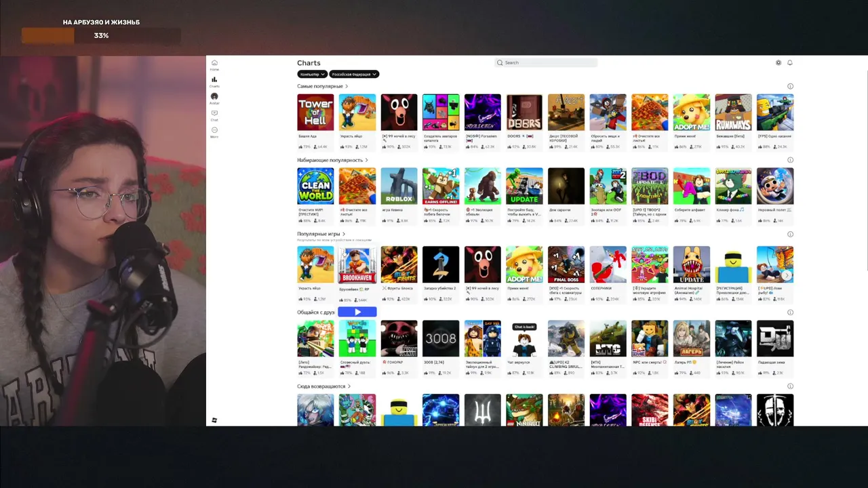
Task: Open the Зоопарк или OOF 2 thumbnail
Action: click(x=608, y=186)
